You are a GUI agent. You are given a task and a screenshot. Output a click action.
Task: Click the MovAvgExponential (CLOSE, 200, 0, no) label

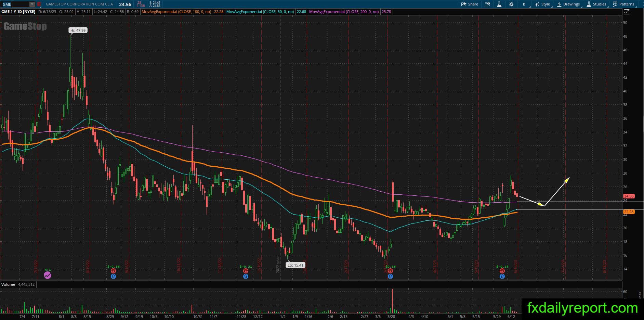pyautogui.click(x=344, y=12)
